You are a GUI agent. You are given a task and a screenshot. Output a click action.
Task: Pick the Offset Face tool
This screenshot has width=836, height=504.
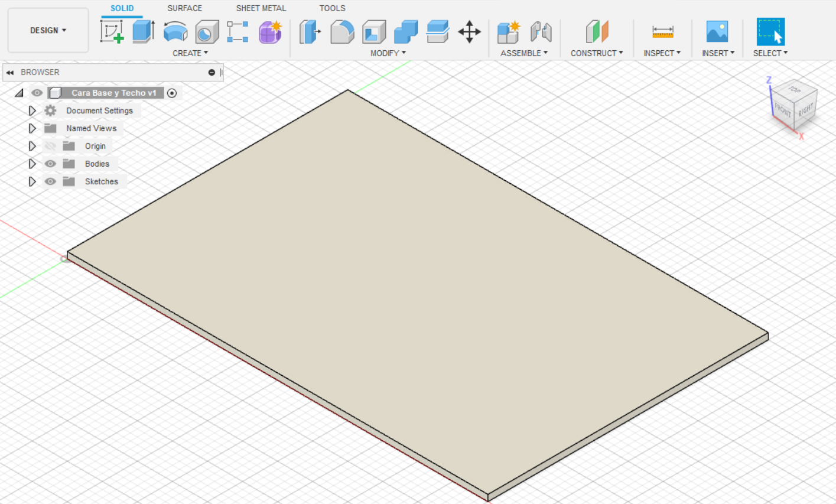click(x=438, y=32)
